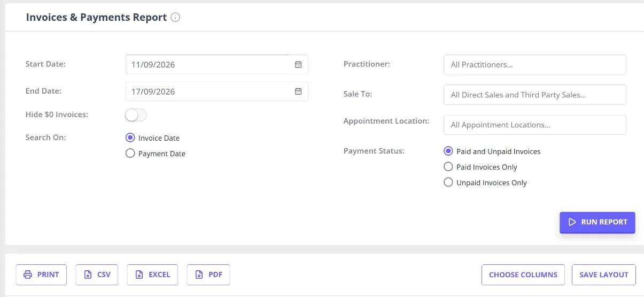The image size is (644, 297).
Task: Click the "Sale To:" label
Action: tap(358, 94)
